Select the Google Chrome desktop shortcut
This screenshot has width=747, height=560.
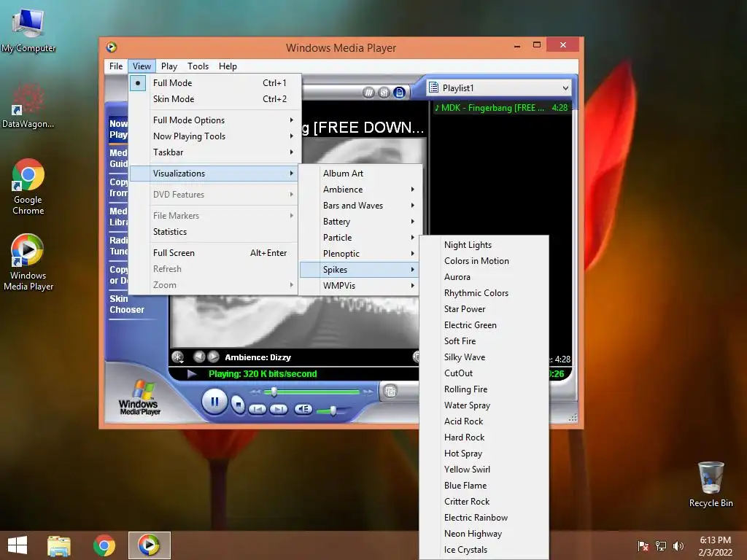[x=28, y=187]
